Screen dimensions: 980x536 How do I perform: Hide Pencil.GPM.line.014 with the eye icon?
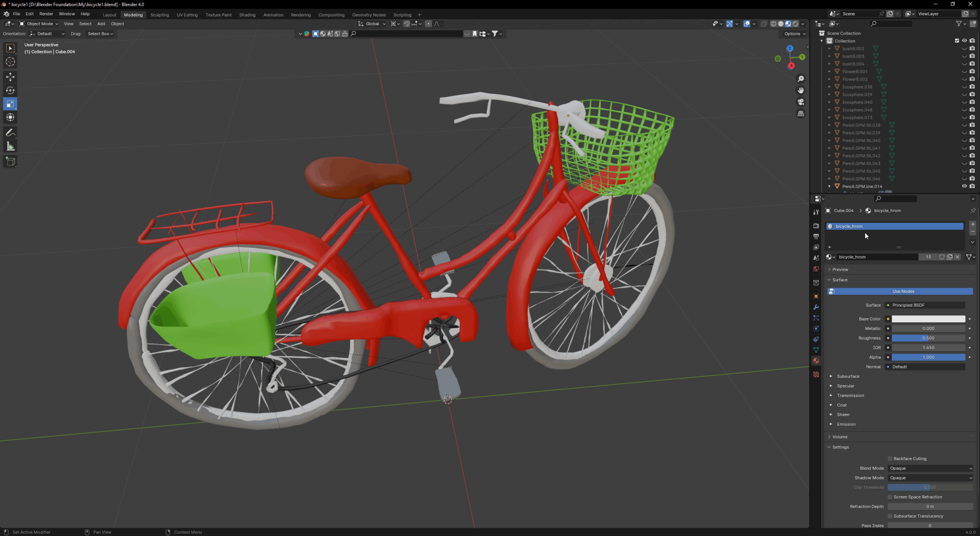coord(964,186)
